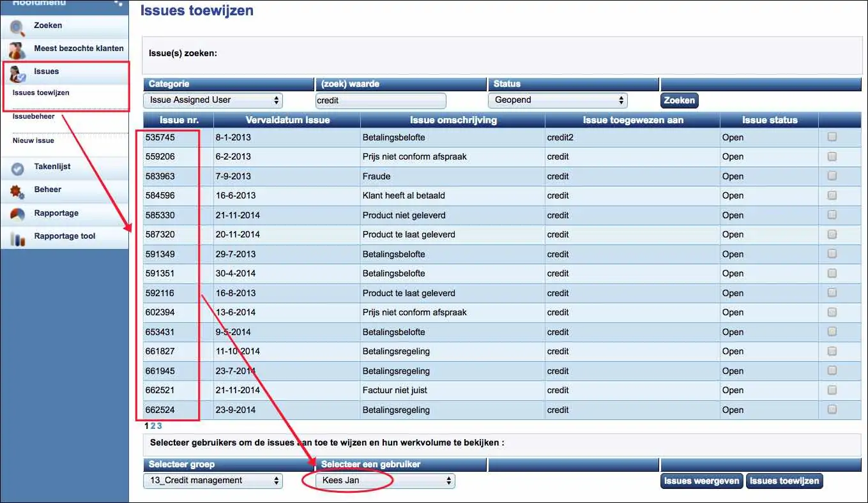
Task: Open the Rapportage tool menu item
Action: (x=65, y=236)
